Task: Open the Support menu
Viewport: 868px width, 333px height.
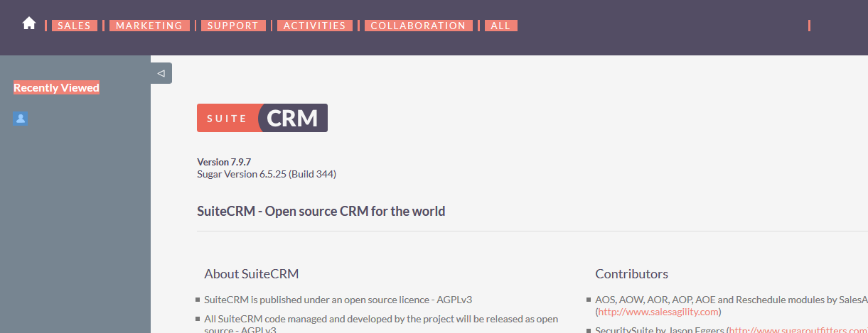Action: pos(233,26)
